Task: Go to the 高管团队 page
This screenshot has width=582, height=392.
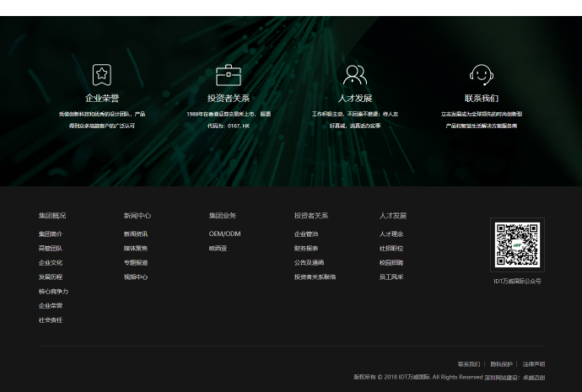Action: (x=51, y=248)
